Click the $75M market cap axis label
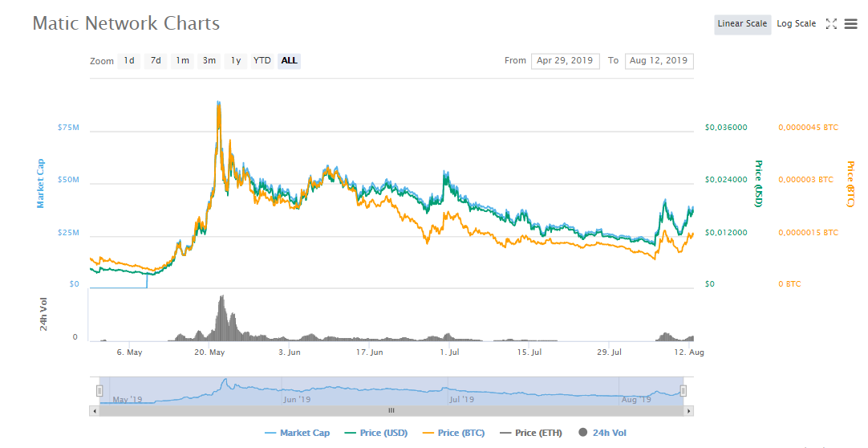Image resolution: width=868 pixels, height=448 pixels. pyautogui.click(x=68, y=128)
